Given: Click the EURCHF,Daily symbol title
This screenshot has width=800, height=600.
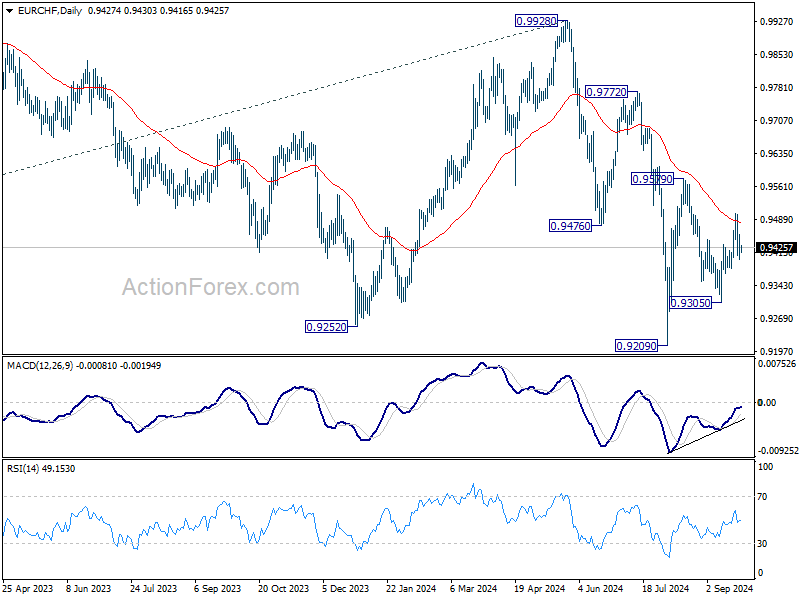Looking at the screenshot, I should click(x=49, y=11).
